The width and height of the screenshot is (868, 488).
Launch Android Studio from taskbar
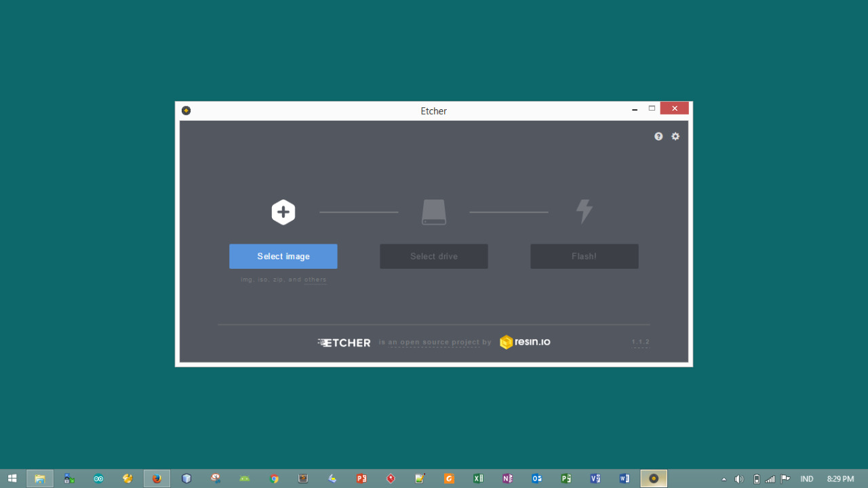click(245, 478)
